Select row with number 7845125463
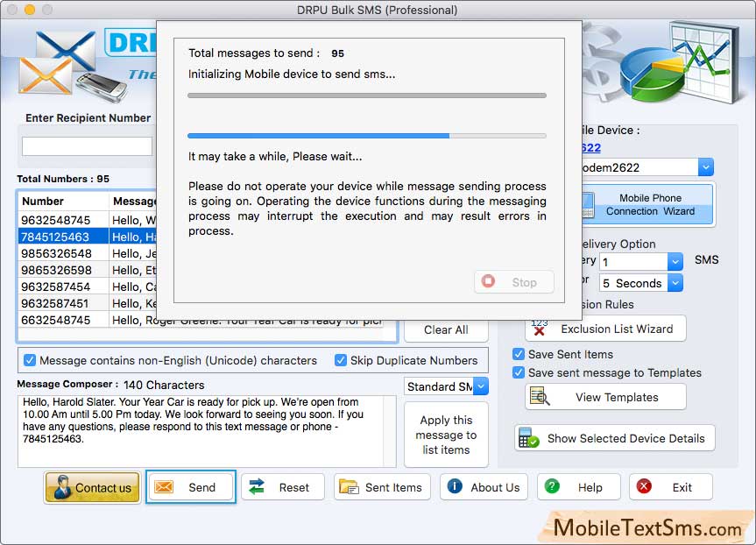 click(88, 237)
